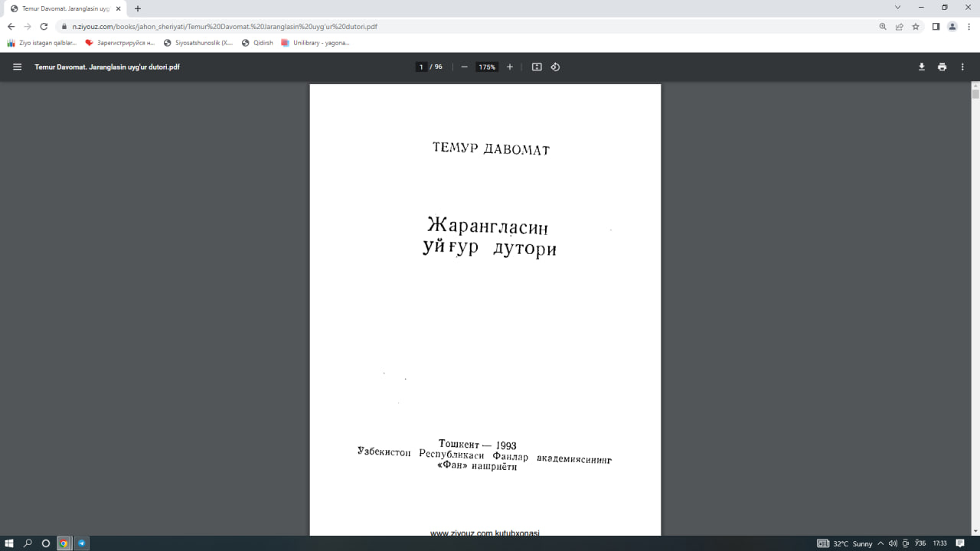Open PDF viewer more actions menu
The image size is (980, 551).
point(962,67)
